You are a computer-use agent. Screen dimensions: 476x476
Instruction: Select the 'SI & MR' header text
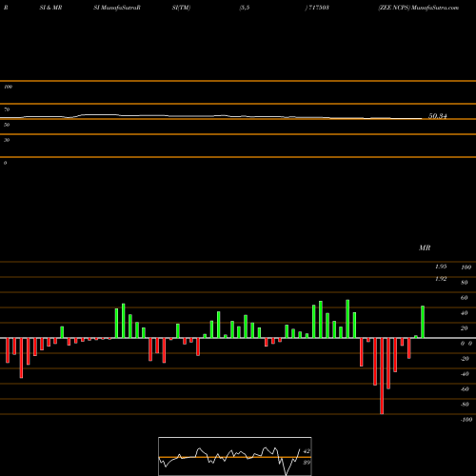(50, 8)
